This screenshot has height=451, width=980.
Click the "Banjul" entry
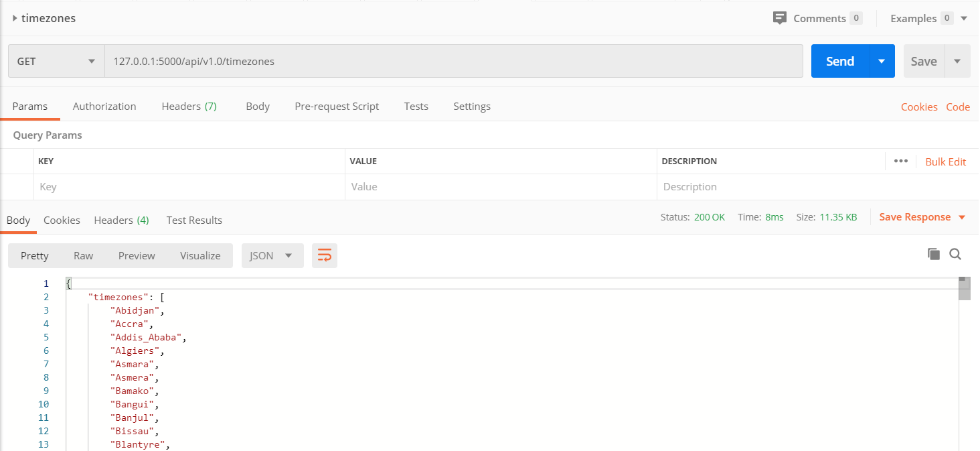click(132, 417)
